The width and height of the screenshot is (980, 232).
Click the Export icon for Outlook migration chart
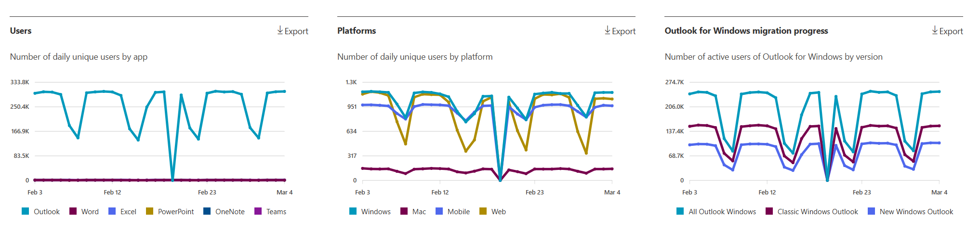click(x=935, y=30)
